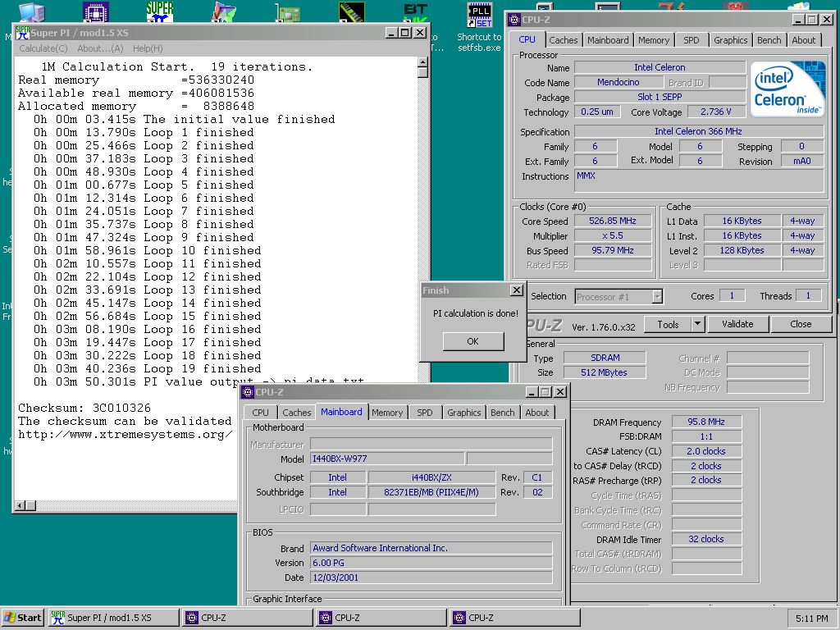Switch to Mainboard tab in top CPU-Z window
Screen dimensions: 840x630
click(x=608, y=40)
